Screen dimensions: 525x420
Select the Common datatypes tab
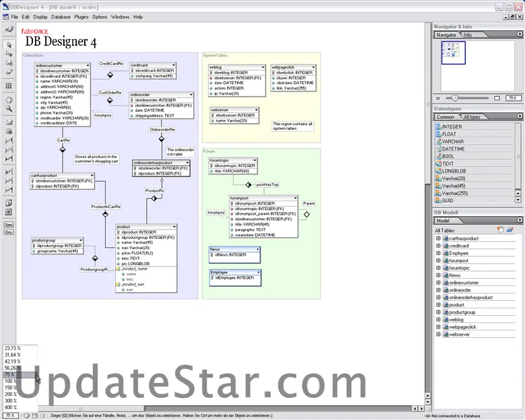tap(446, 117)
